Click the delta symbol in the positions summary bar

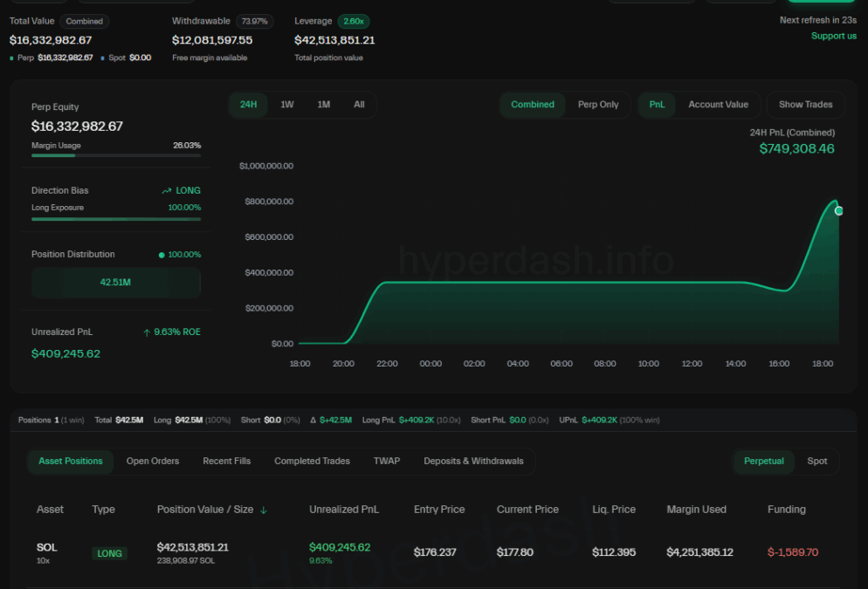click(313, 421)
